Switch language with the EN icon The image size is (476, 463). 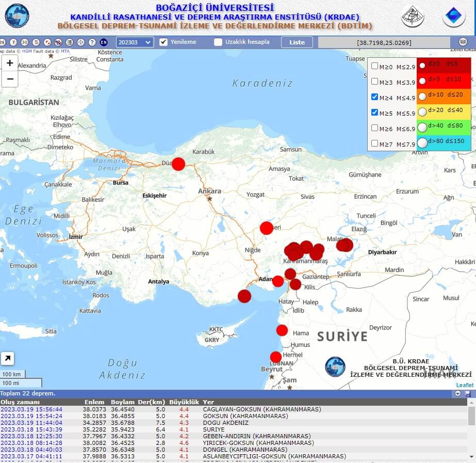point(104,42)
